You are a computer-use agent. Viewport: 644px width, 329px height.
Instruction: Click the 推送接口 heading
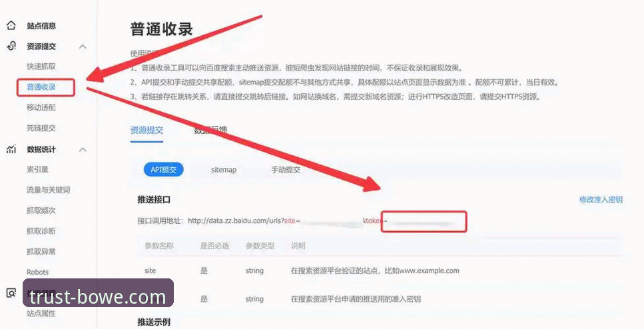(154, 200)
